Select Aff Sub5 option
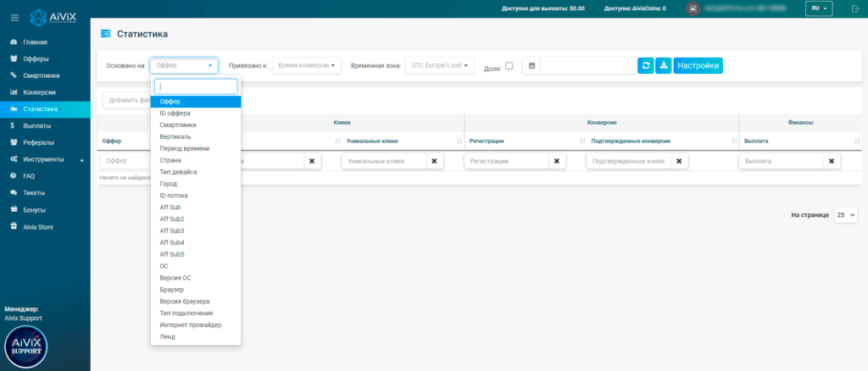Screen dimensions: 868x371 point(196,254)
